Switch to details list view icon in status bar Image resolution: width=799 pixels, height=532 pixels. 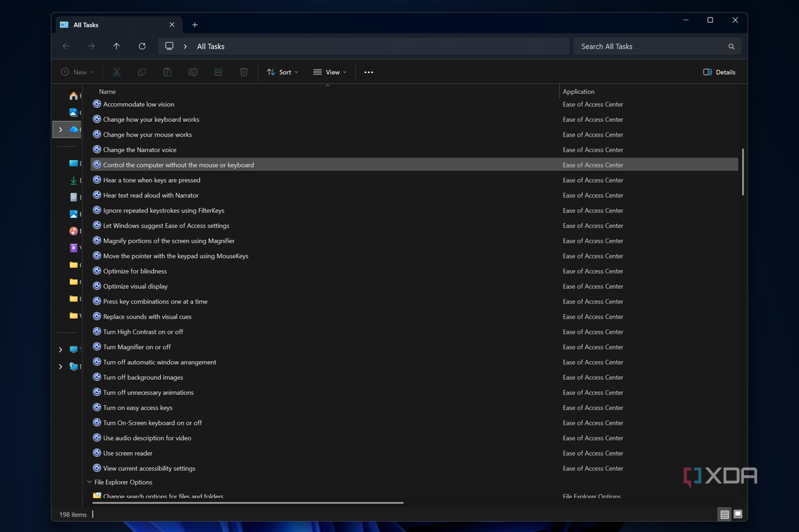pyautogui.click(x=724, y=515)
